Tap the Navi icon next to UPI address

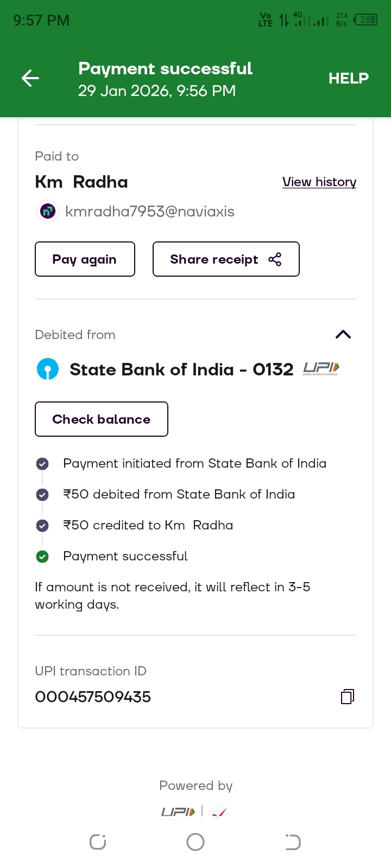[x=48, y=211]
